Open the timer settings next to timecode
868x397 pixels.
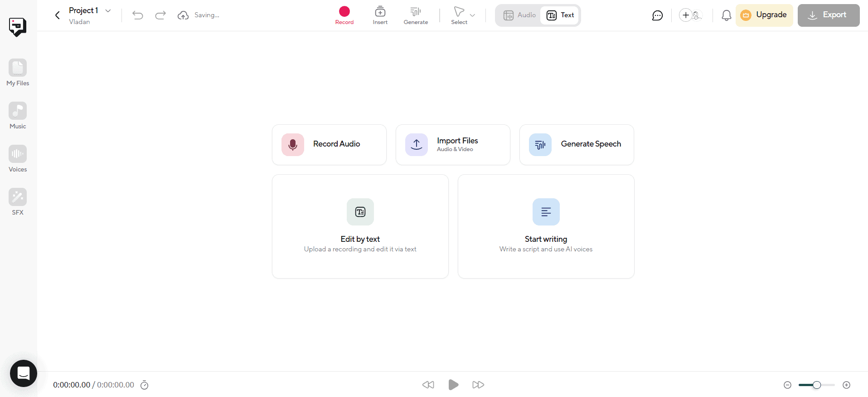[145, 385]
